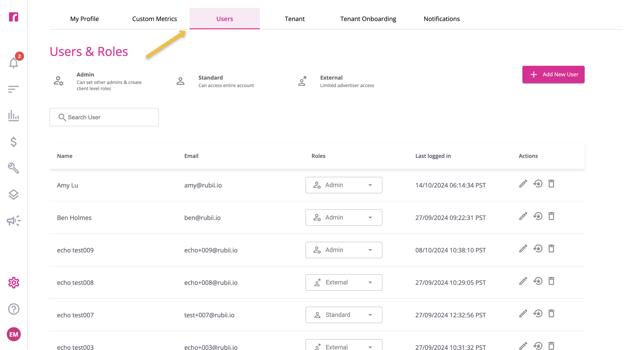Switch to the Tenant Onboarding tab
The width and height of the screenshot is (644, 350).
click(368, 19)
